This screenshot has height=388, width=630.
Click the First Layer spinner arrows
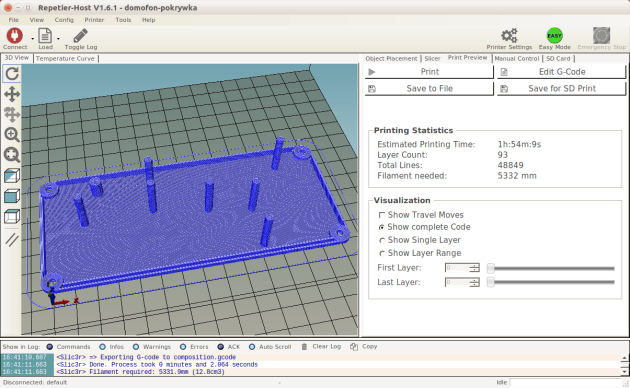[475, 268]
